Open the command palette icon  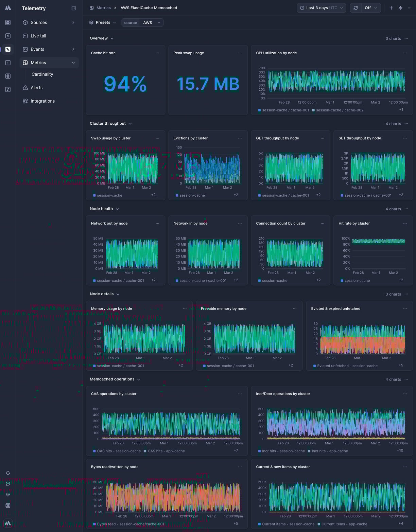point(8,506)
